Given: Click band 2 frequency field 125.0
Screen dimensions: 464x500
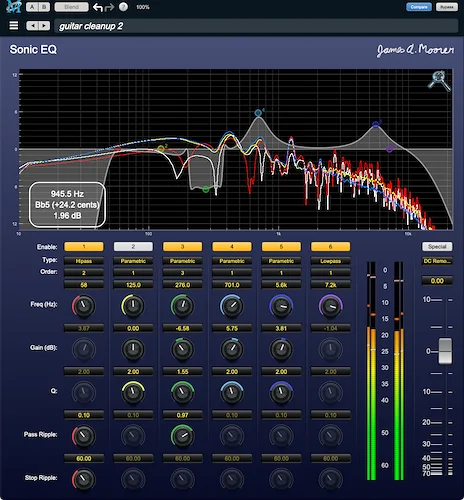Looking at the screenshot, I should [133, 285].
